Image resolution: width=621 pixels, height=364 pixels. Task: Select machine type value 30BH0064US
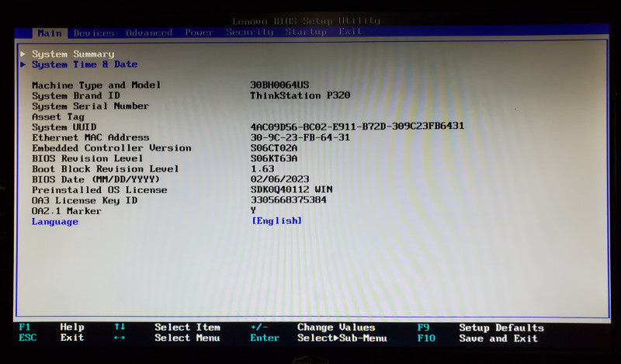[279, 85]
